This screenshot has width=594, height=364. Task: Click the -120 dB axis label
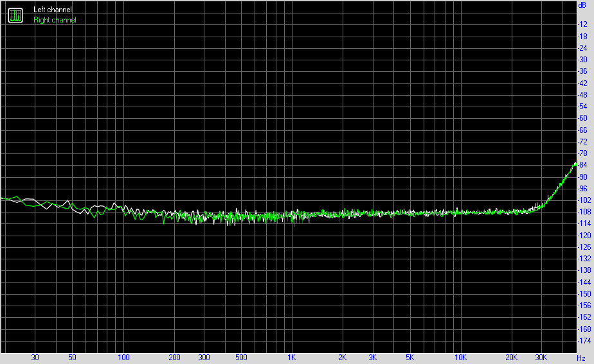click(584, 236)
